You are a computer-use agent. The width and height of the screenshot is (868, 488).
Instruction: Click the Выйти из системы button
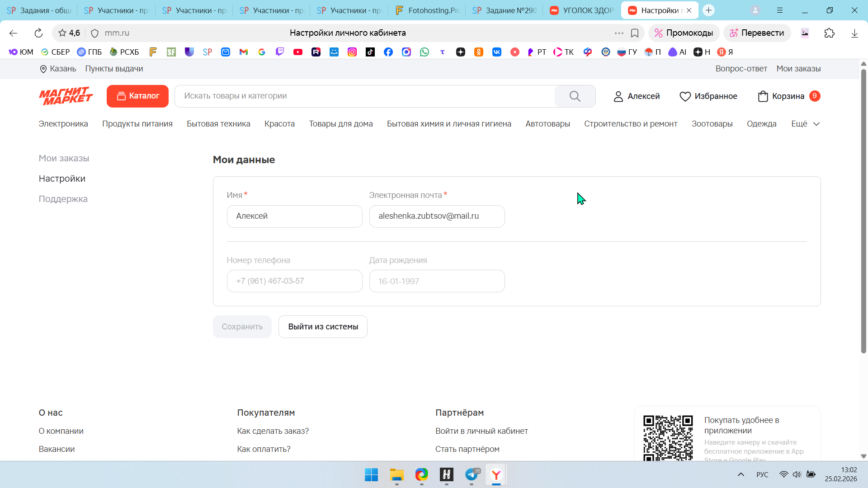point(323,327)
